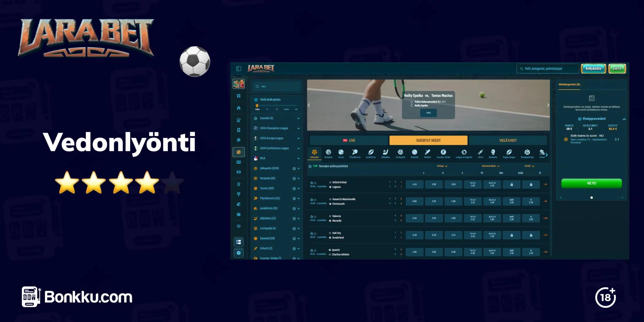
Task: Open the gift promotions icon in sidebar
Action: click(239, 96)
